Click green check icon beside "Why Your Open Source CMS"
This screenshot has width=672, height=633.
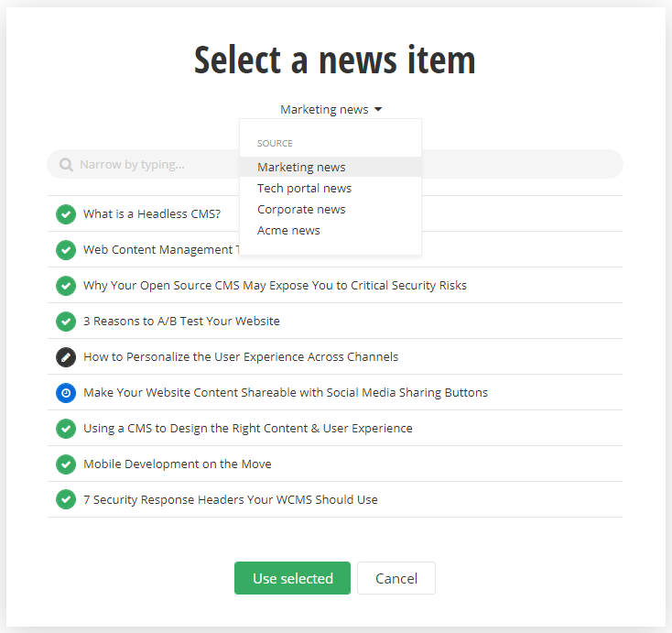pyautogui.click(x=66, y=286)
